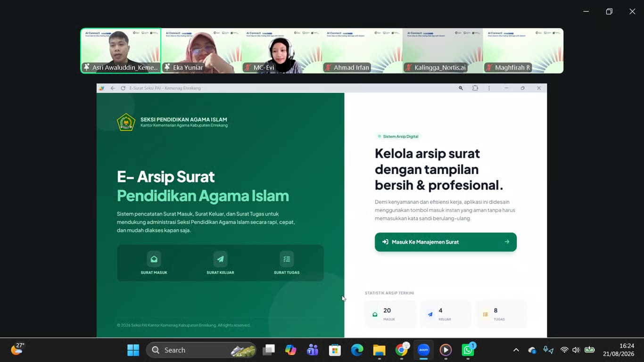Click the taskbar Search box

tap(201, 350)
